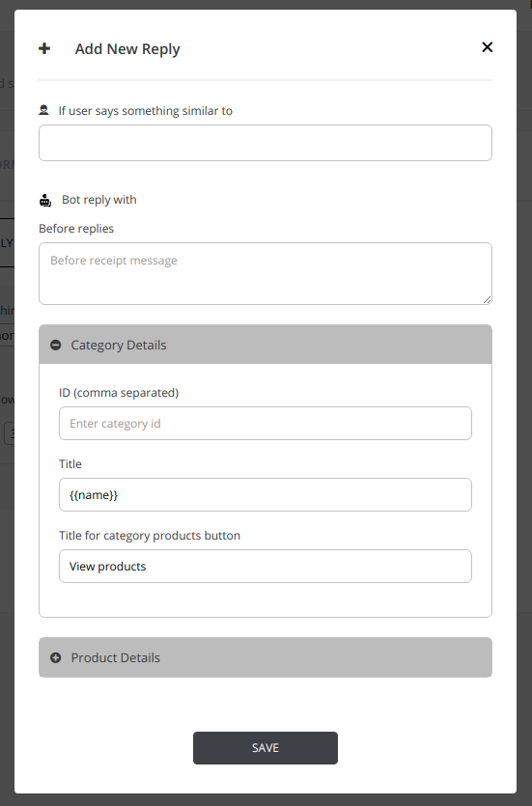Close the Add New Reply dialog
This screenshot has width=532, height=806.
(487, 47)
